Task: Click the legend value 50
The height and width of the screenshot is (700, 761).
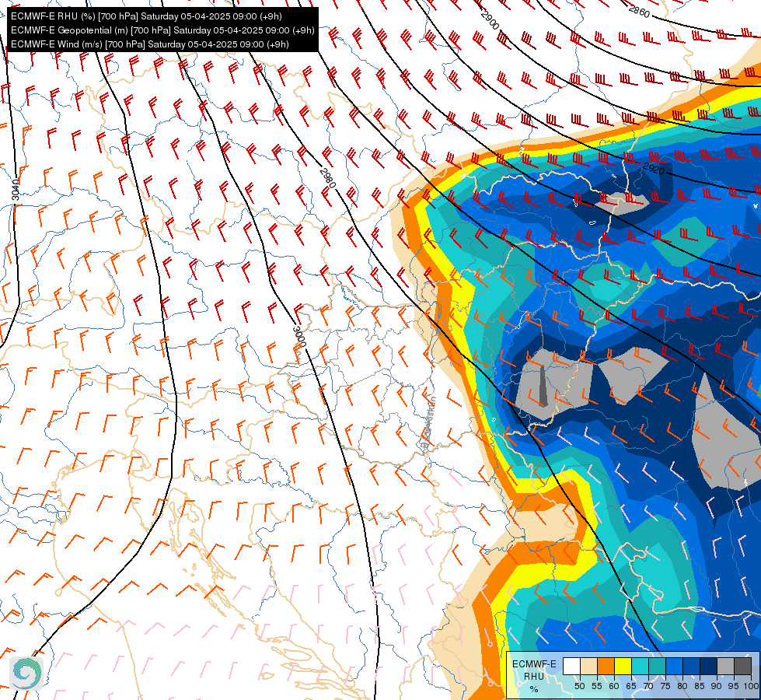Action: [579, 686]
